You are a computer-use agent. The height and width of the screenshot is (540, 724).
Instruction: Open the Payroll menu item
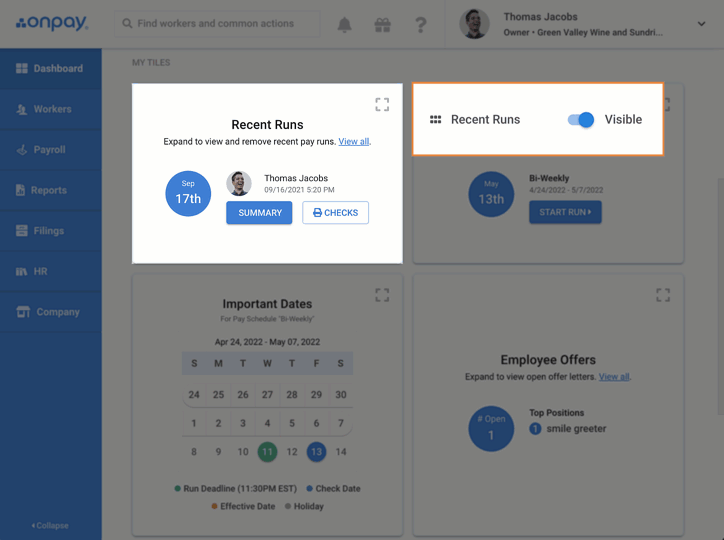pos(49,150)
